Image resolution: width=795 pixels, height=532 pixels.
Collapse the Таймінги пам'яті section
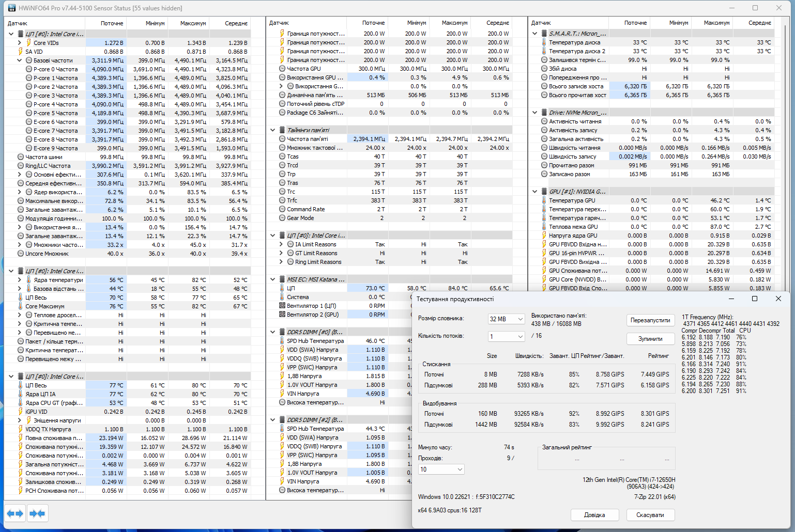coord(272,130)
